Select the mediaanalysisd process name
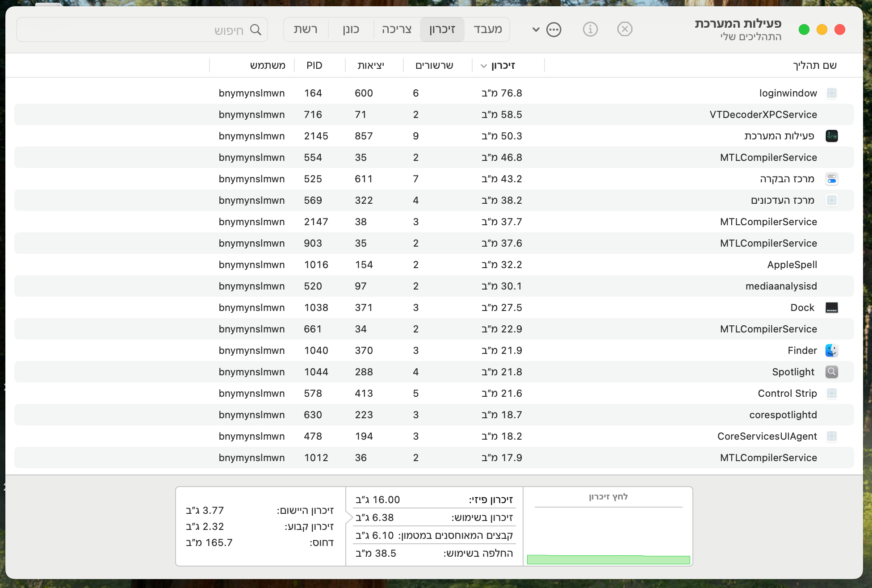 pyautogui.click(x=781, y=286)
